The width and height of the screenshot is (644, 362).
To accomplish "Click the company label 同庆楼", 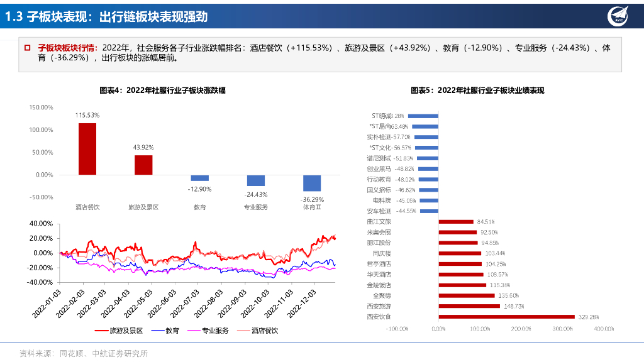I will (x=382, y=253).
